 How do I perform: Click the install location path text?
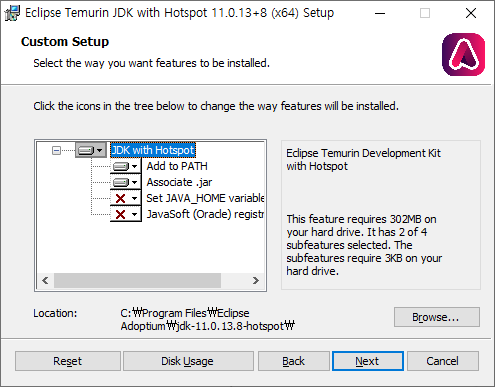[207, 319]
